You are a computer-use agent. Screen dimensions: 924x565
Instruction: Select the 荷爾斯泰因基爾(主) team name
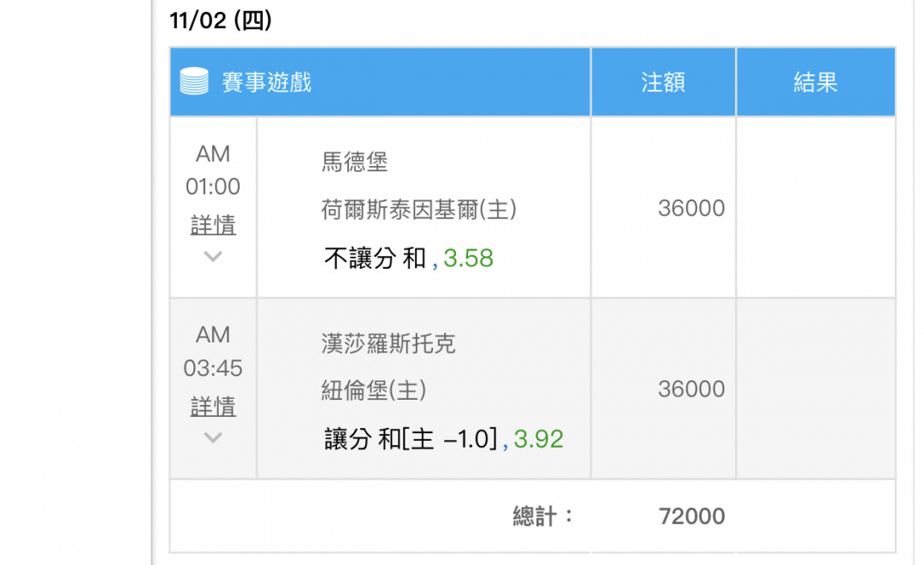click(x=419, y=210)
